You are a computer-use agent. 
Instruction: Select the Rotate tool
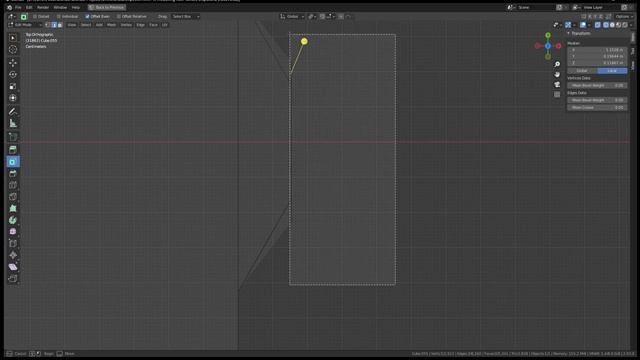pos(13,75)
